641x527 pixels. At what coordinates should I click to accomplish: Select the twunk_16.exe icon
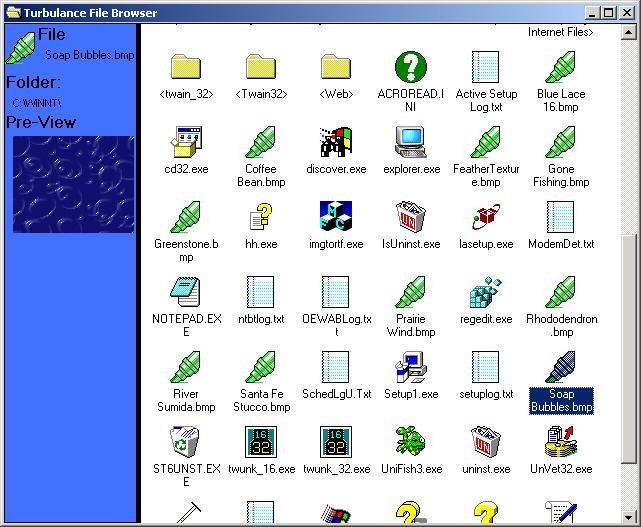260,441
